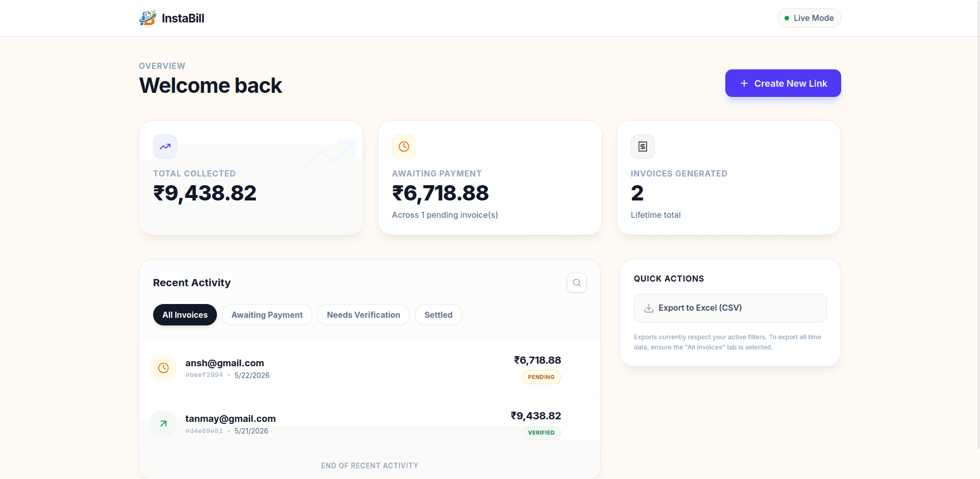This screenshot has width=980, height=479.
Task: Click invoice ID #beef2994
Action: (204, 375)
